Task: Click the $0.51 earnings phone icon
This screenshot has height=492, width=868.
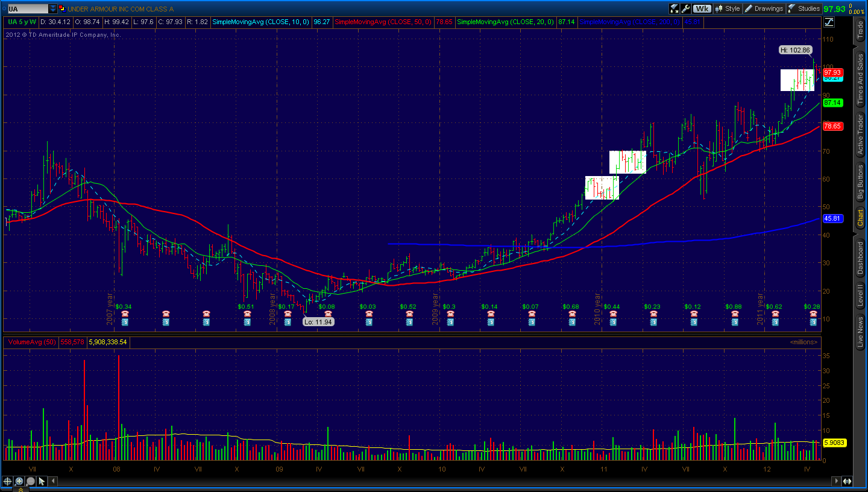Action: tap(247, 314)
